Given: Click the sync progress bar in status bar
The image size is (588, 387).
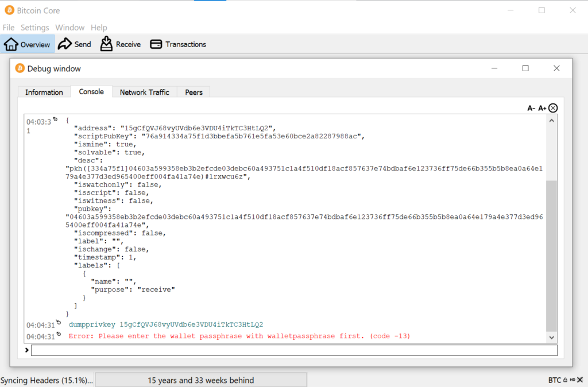Looking at the screenshot, I should pos(200,380).
